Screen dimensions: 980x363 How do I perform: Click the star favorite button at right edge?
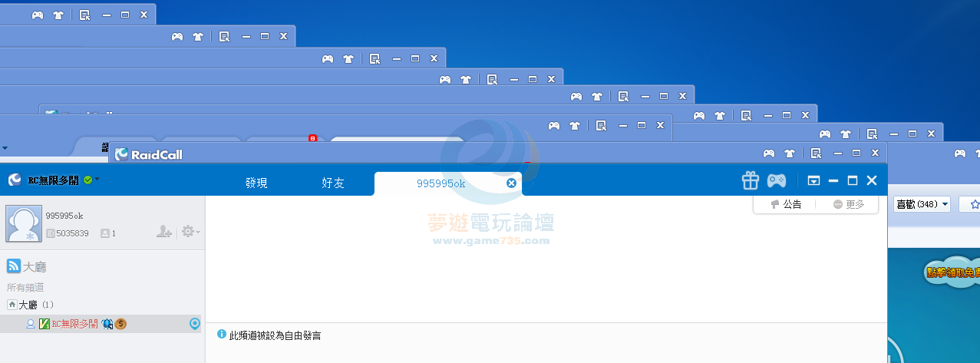973,204
